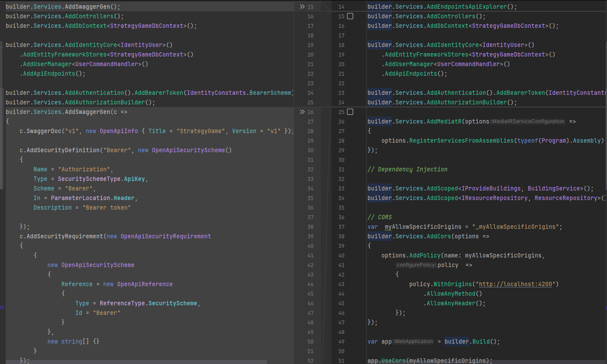Click BuildingService in the right pane

553,188
